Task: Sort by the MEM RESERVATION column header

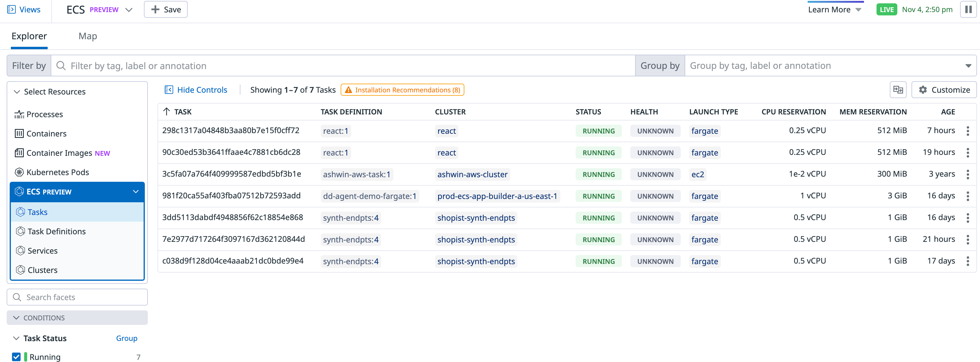Action: (x=873, y=112)
